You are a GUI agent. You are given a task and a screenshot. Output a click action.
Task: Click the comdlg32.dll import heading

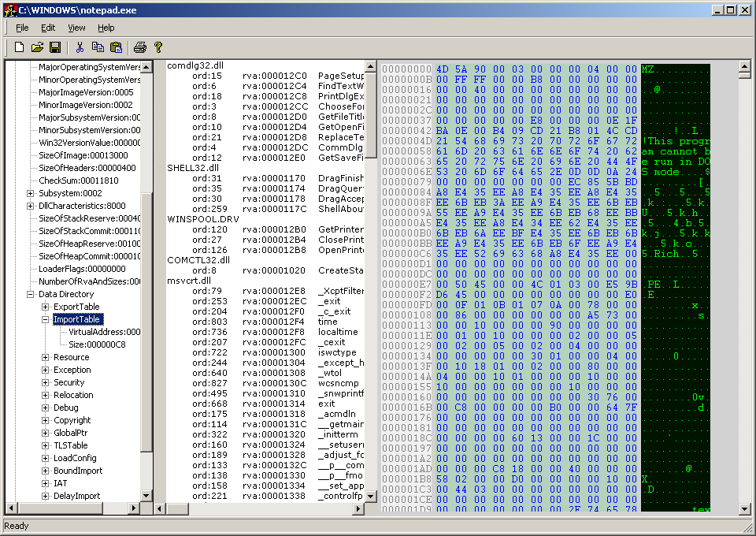click(195, 65)
